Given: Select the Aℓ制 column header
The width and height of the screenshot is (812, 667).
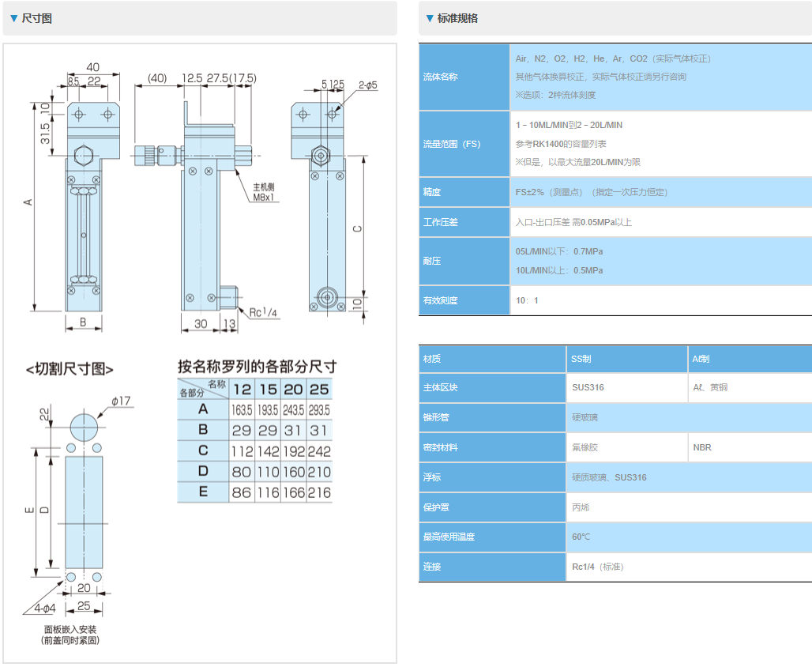Looking at the screenshot, I should tap(750, 359).
